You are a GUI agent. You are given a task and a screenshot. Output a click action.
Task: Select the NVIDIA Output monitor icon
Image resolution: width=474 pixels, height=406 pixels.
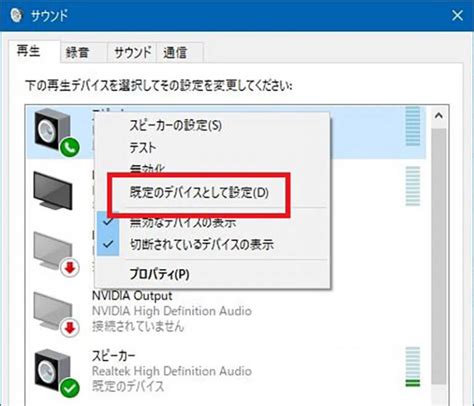coord(56,314)
